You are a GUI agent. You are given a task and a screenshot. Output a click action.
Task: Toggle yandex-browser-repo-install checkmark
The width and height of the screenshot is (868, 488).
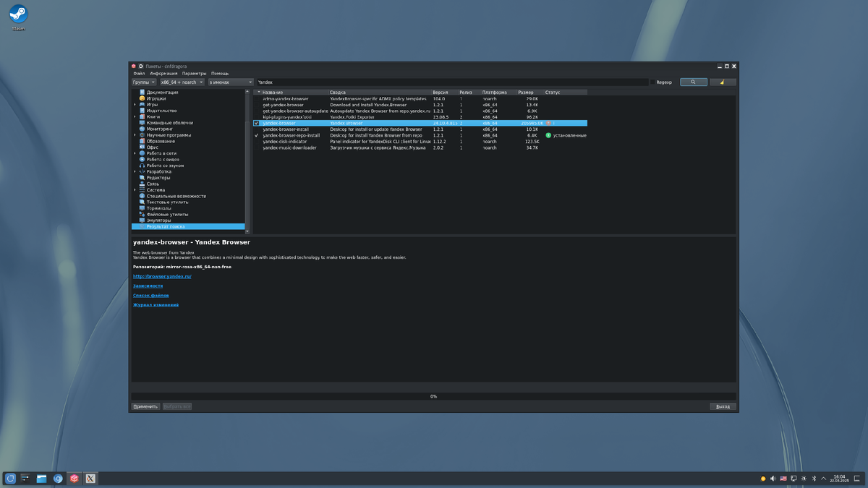[256, 135]
